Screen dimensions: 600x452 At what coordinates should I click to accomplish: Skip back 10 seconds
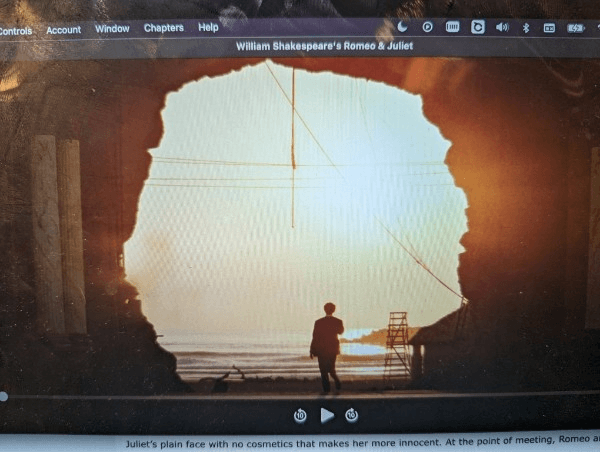300,415
